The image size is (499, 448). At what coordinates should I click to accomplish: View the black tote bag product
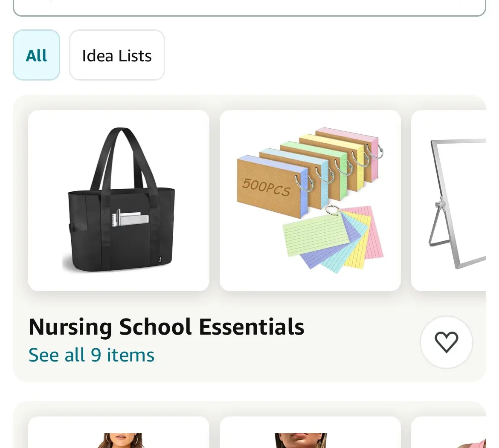point(119,201)
